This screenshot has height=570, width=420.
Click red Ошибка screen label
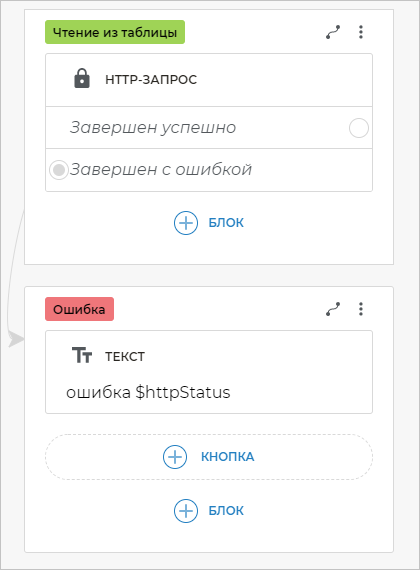pos(79,309)
